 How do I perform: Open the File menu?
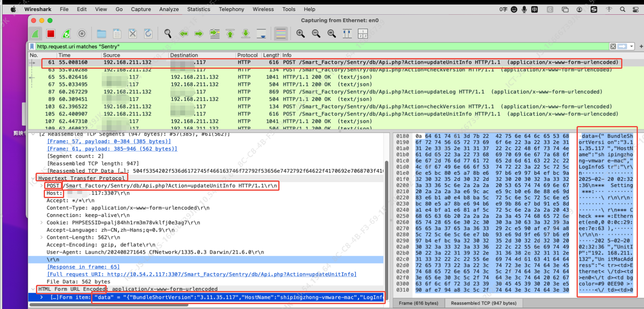[x=64, y=9]
